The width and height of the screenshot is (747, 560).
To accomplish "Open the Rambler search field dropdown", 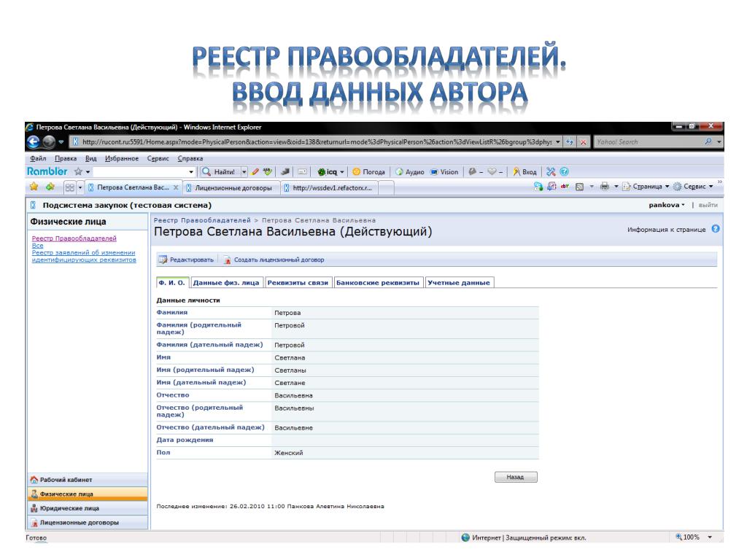I will click(191, 172).
